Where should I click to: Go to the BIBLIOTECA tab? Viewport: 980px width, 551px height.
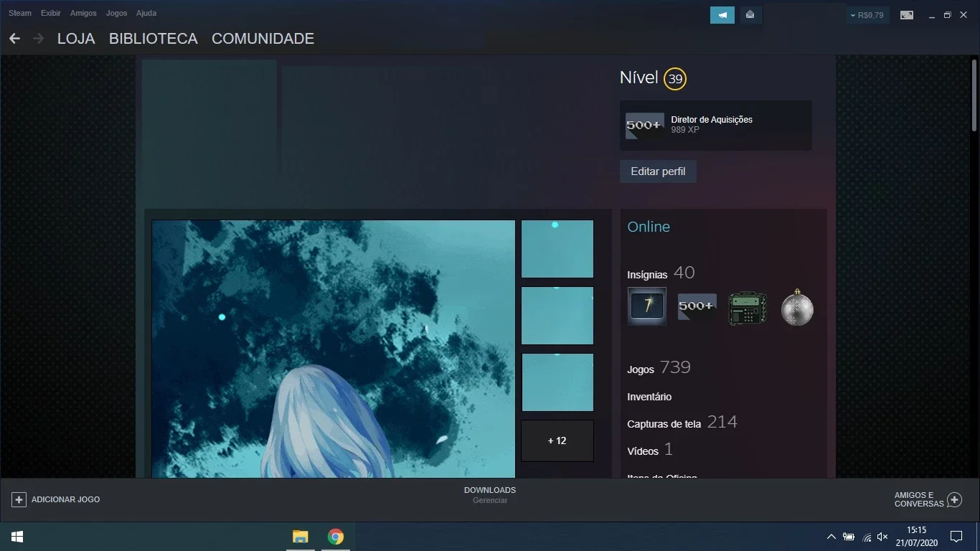tap(154, 39)
